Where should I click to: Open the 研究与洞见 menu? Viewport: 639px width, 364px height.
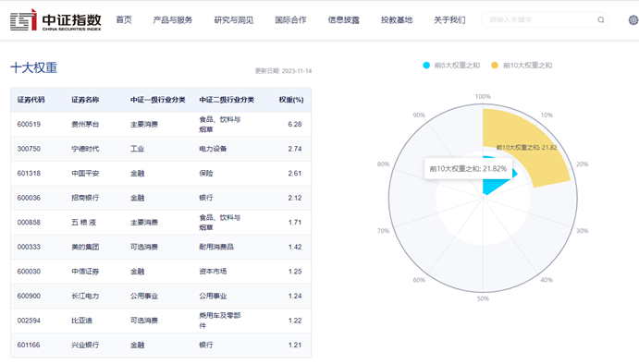[x=234, y=20]
